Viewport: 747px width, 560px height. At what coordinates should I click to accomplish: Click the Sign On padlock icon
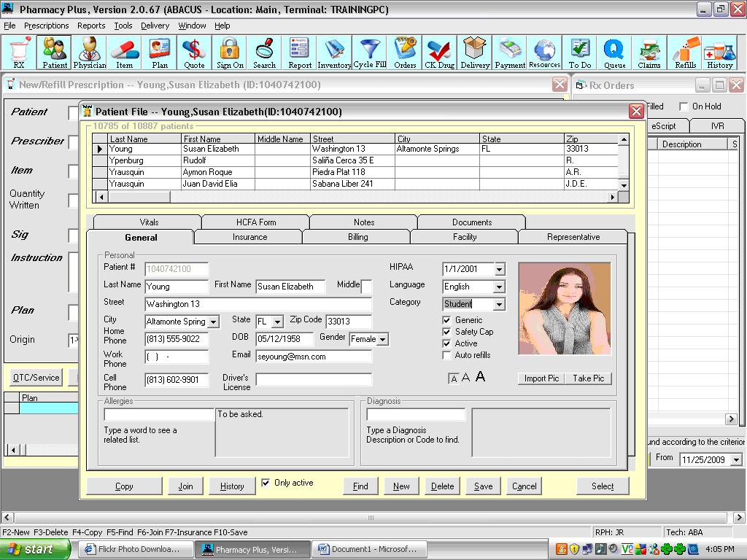229,52
